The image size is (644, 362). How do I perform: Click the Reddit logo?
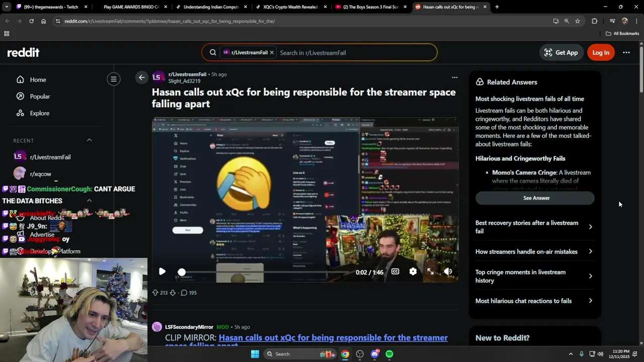pos(23,52)
